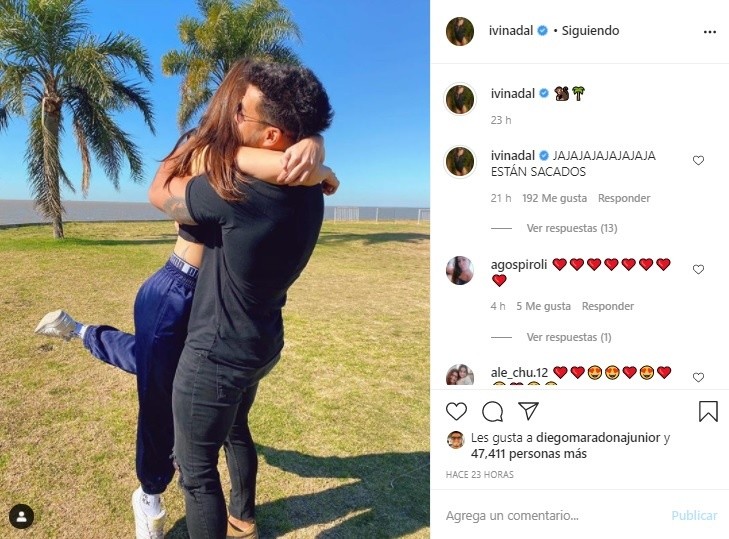This screenshot has width=729, height=539.
Task: Like the agospiroli hearts comment
Action: [698, 269]
